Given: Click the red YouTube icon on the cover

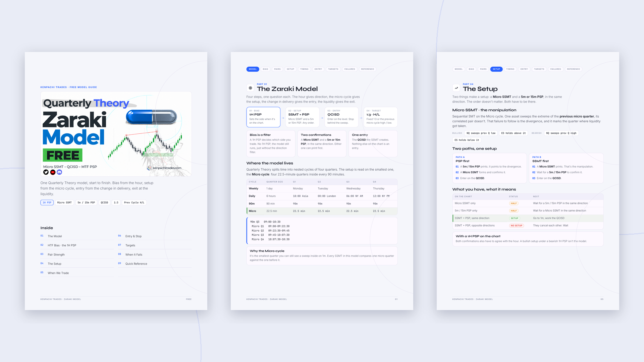Looking at the screenshot, I should point(53,172).
